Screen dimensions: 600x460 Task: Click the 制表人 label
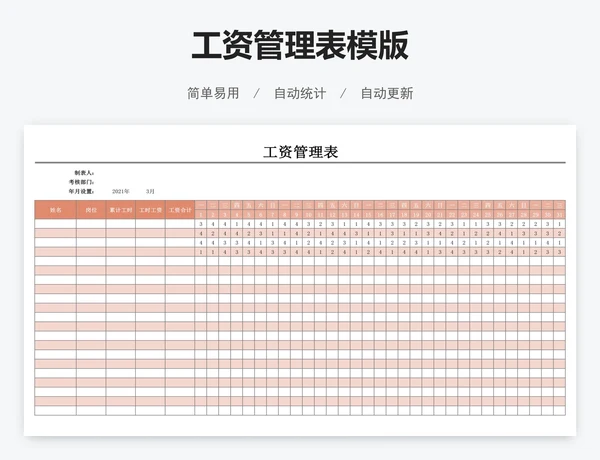click(84, 173)
